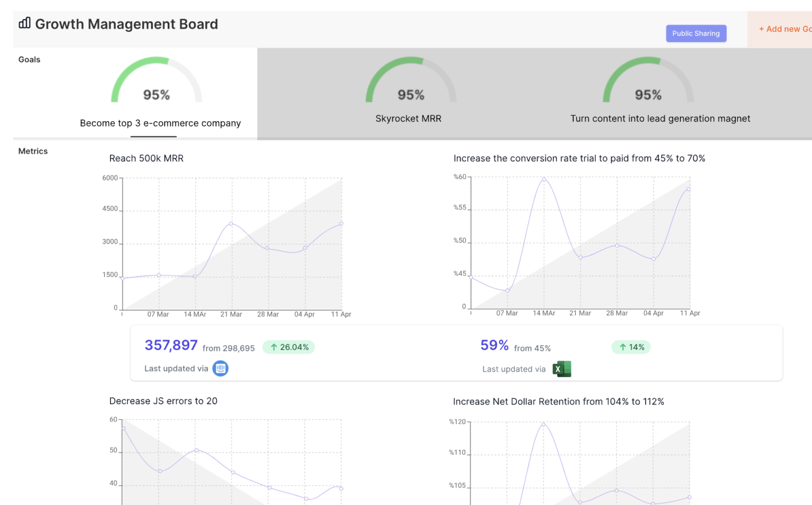Click the Intercom icon after Last updated via
812x505 pixels.
coord(220,368)
